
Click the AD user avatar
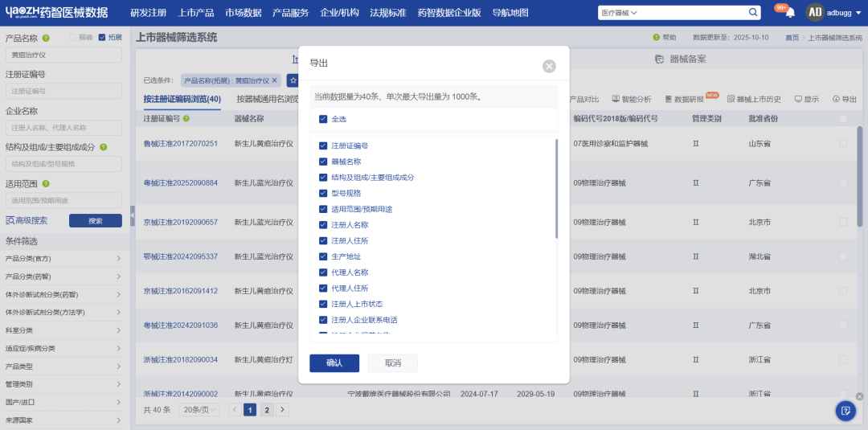(x=815, y=12)
